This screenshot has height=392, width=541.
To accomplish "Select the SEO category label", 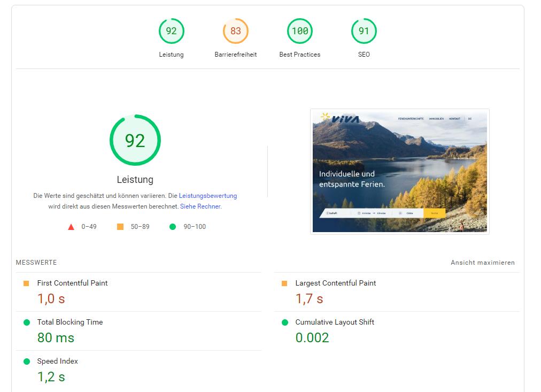I will click(x=364, y=55).
